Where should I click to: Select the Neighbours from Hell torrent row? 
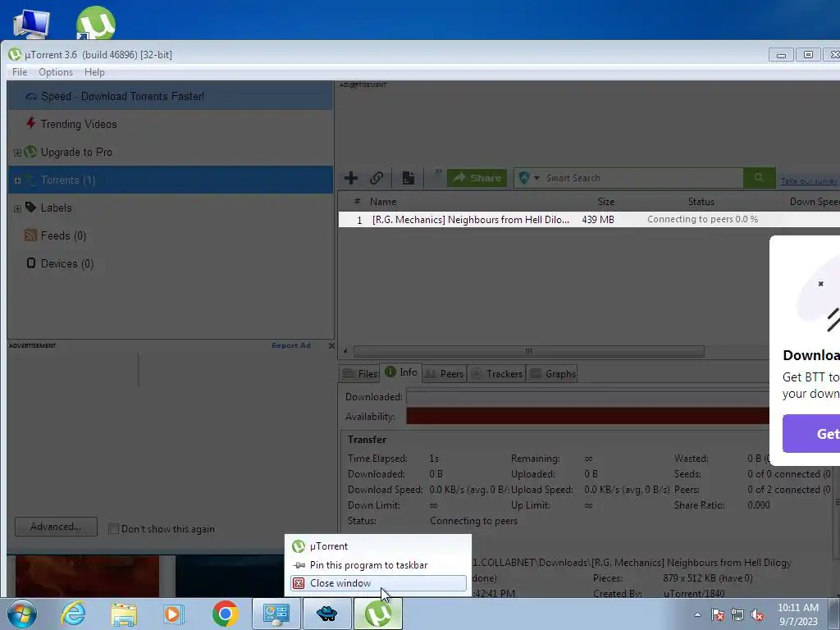pyautogui.click(x=589, y=220)
